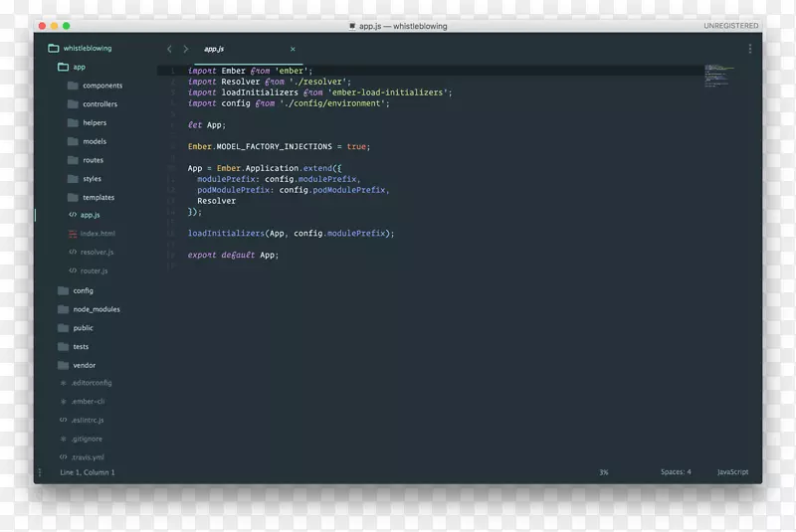Image resolution: width=796 pixels, height=532 pixels.
Task: Click the loadInitializers function call
Action: [291, 234]
